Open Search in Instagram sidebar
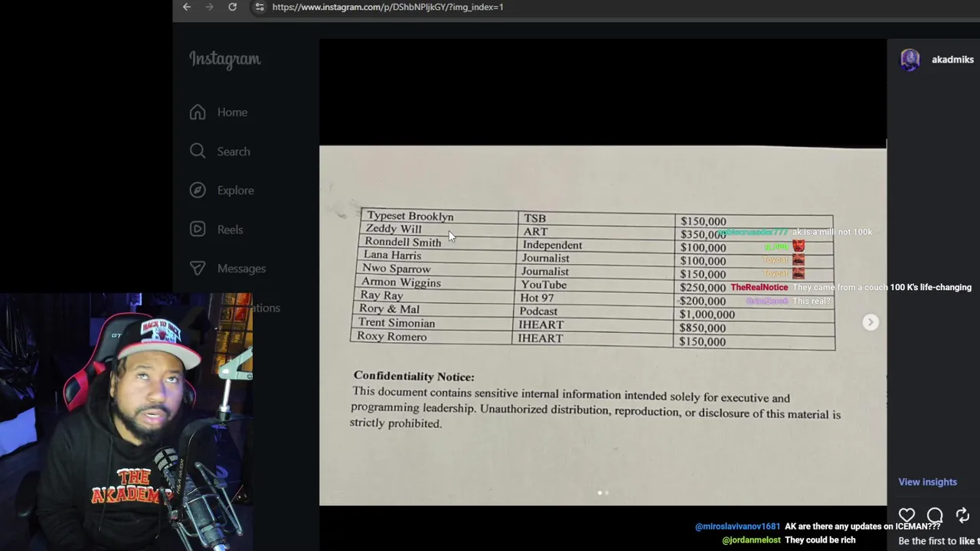This screenshot has width=980, height=551. [x=234, y=152]
